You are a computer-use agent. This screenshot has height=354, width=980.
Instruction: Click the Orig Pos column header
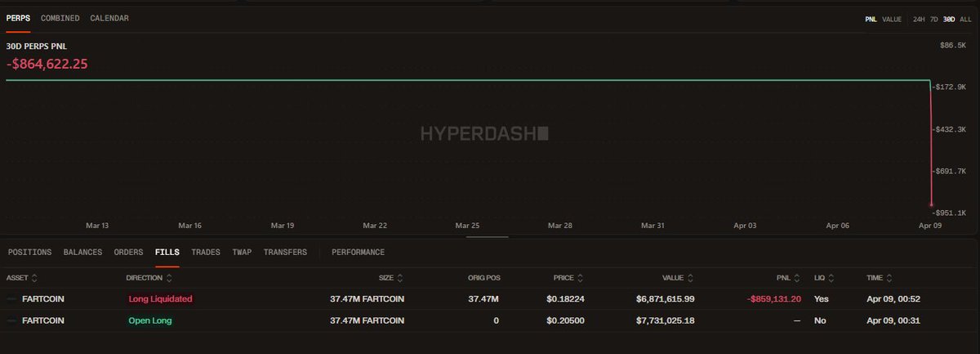[483, 278]
